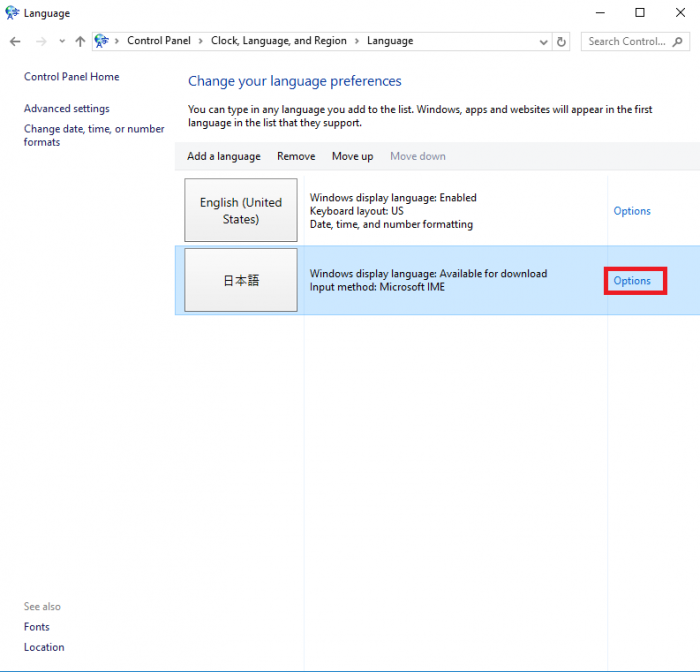Click the search magnifier icon
Viewport: 700px width, 672px height.
click(678, 42)
